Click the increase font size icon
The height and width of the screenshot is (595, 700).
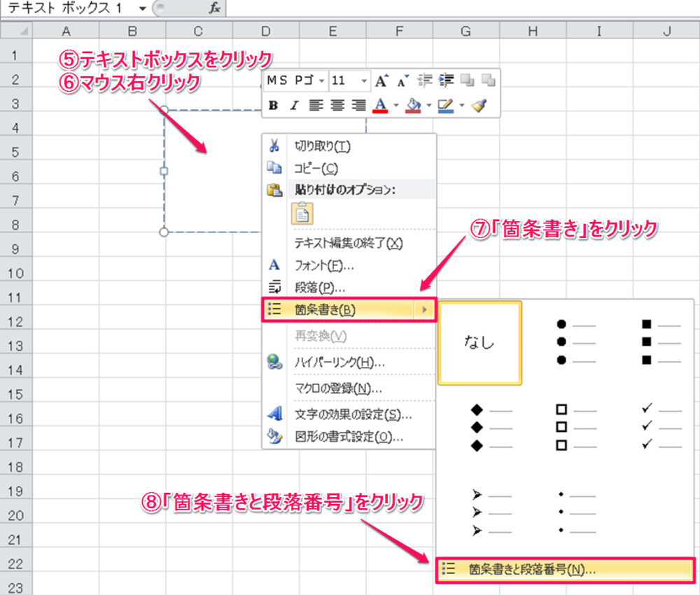click(380, 81)
